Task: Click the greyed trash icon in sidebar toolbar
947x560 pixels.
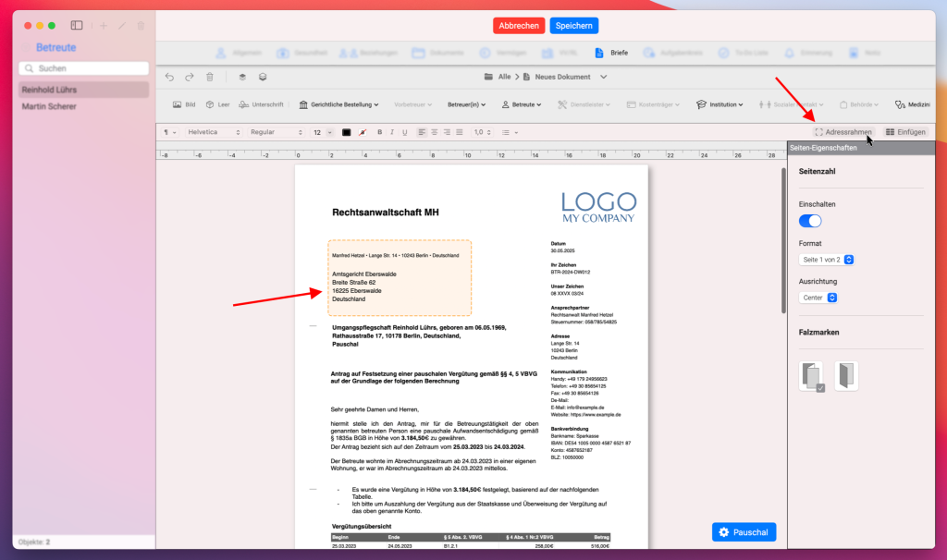Action: pyautogui.click(x=141, y=25)
